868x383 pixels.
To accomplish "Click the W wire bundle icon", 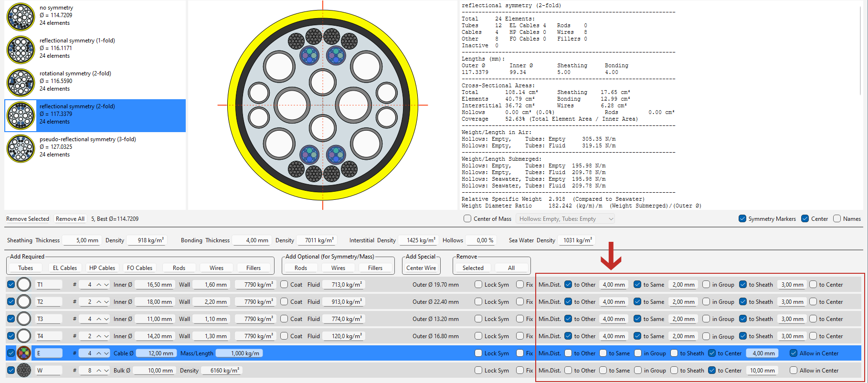I will pos(24,371).
